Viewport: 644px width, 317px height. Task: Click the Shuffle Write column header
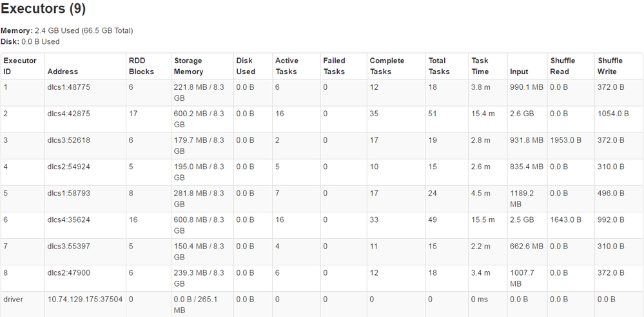pyautogui.click(x=610, y=66)
